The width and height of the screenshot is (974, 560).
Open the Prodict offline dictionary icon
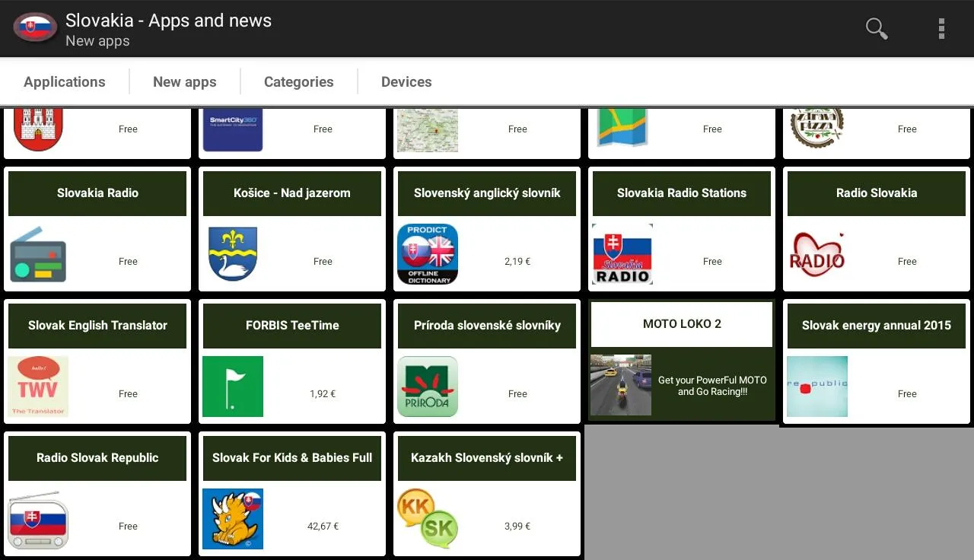pos(428,254)
